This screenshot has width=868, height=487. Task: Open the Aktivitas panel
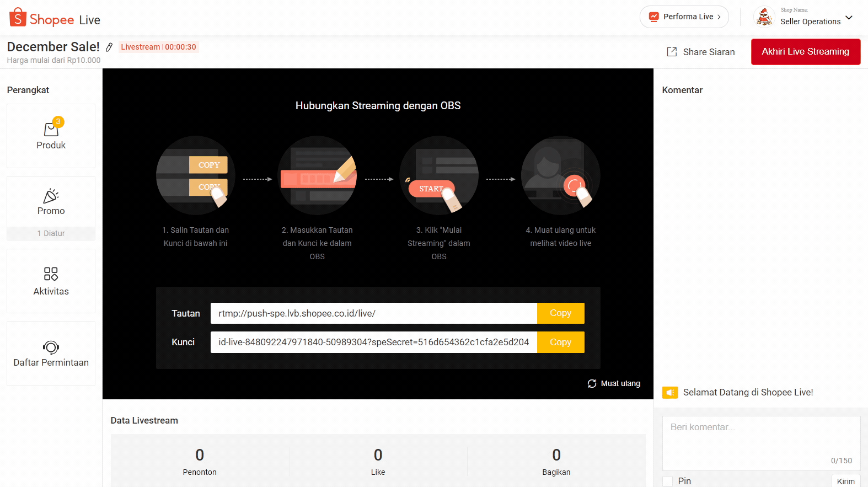(x=51, y=281)
